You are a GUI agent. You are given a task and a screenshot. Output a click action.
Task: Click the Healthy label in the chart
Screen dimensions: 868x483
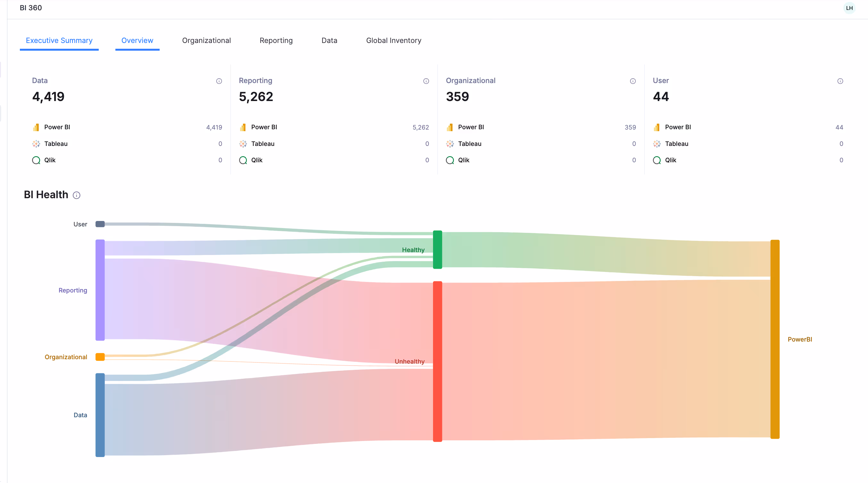tap(413, 250)
